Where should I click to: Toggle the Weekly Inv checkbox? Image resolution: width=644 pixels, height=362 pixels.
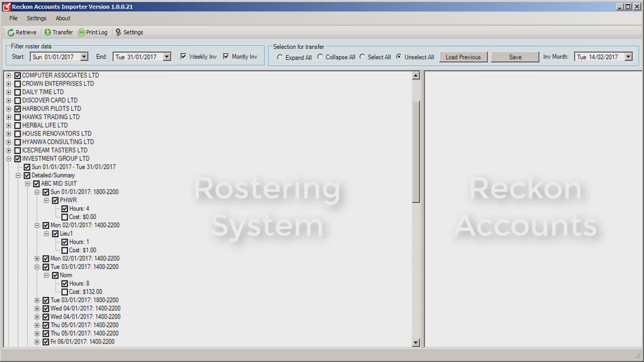[183, 57]
